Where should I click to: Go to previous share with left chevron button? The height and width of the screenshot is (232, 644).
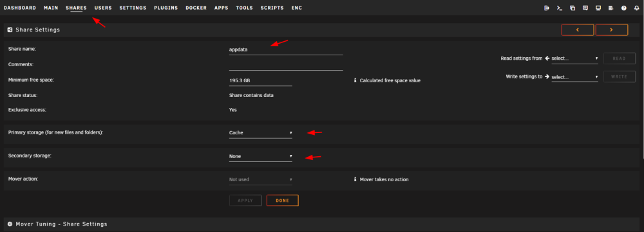578,30
